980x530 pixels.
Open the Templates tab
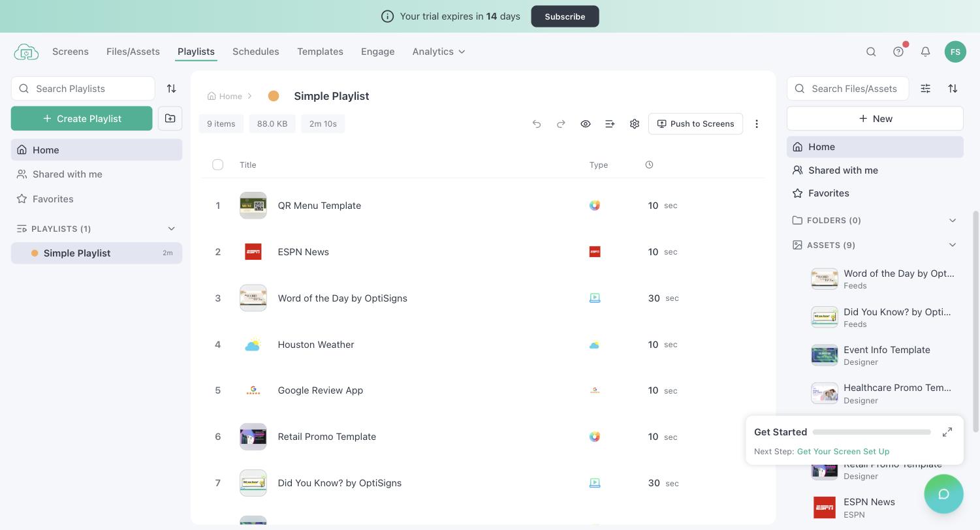point(320,52)
